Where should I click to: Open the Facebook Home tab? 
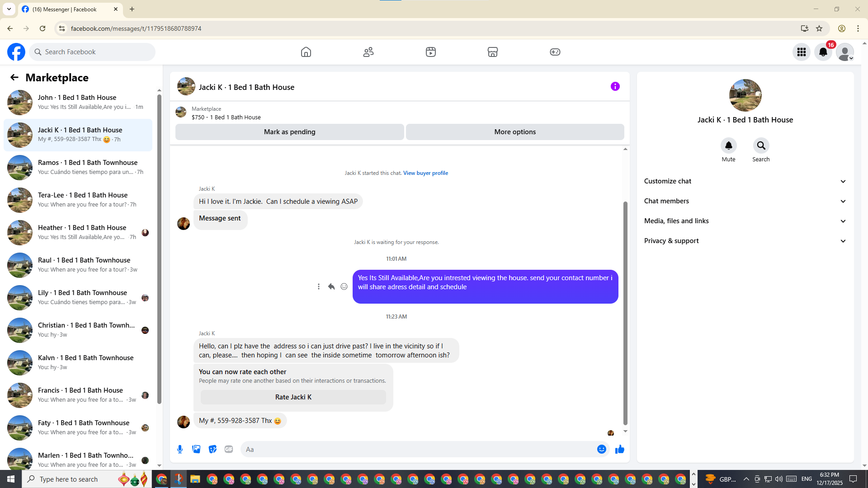click(x=306, y=52)
